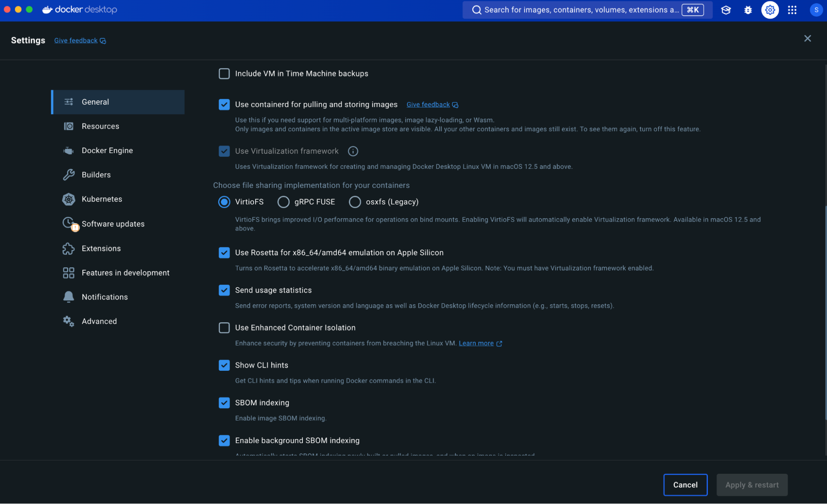Image resolution: width=827 pixels, height=504 pixels.
Task: Click the apps grid icon in the top bar
Action: [x=792, y=10]
